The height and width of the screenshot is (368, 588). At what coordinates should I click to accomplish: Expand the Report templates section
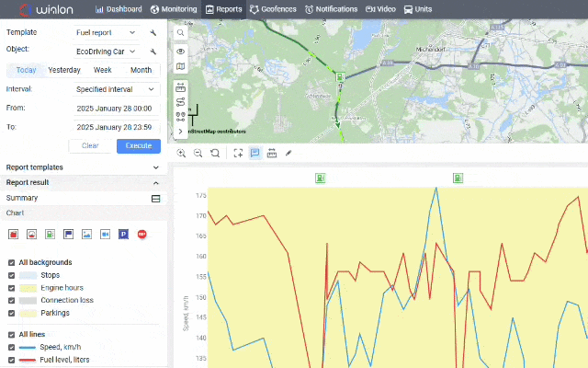click(x=83, y=167)
